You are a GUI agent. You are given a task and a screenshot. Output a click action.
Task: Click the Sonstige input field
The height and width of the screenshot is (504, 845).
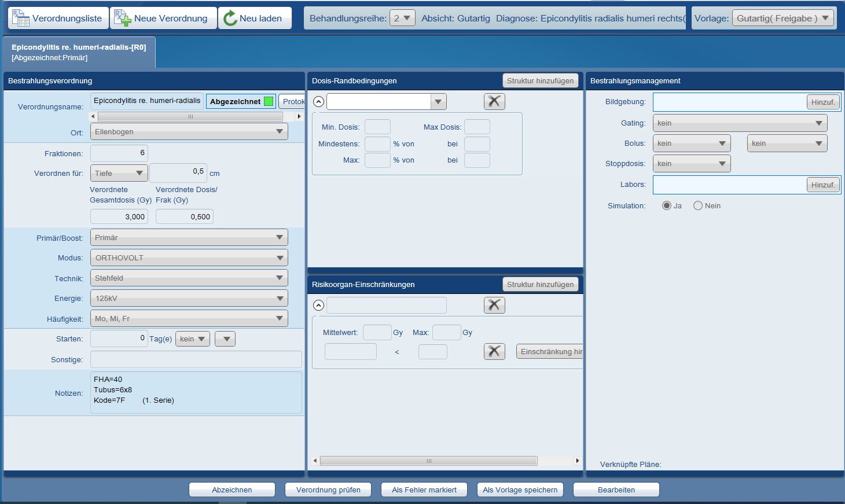tap(196, 359)
